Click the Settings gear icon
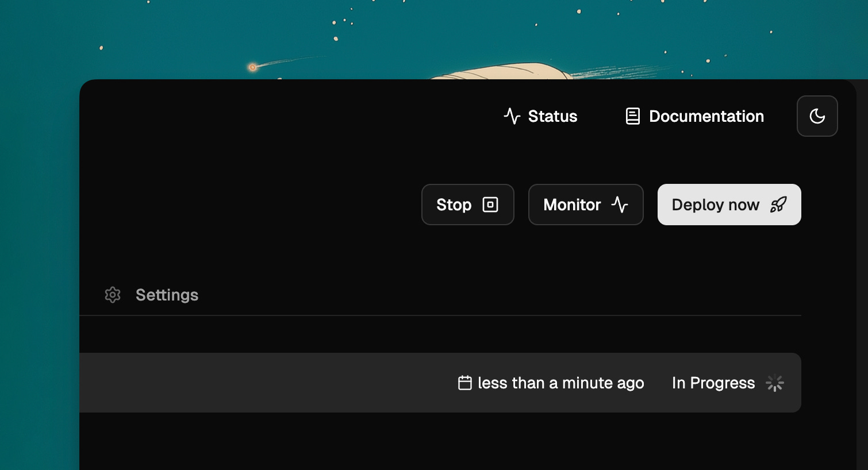868x470 pixels. pyautogui.click(x=113, y=295)
